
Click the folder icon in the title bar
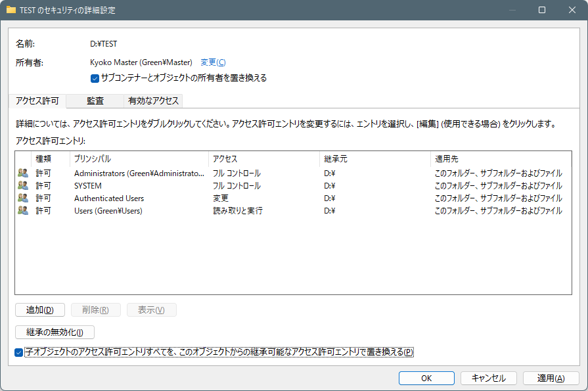11,10
